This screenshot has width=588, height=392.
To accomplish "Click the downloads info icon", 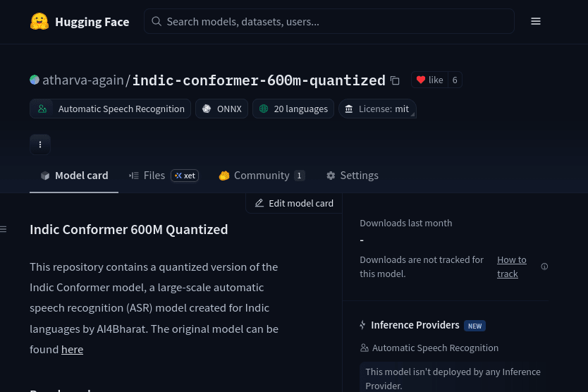I will coord(544,267).
